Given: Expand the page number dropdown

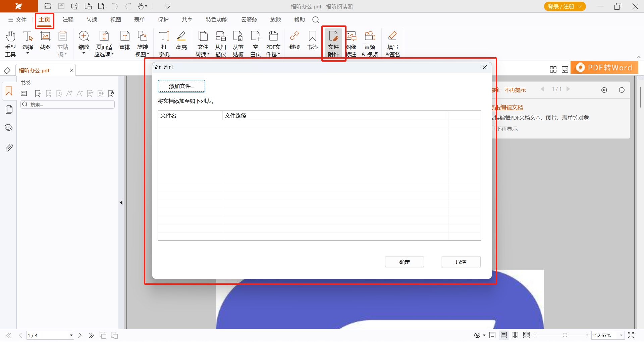Looking at the screenshot, I should pyautogui.click(x=71, y=335).
